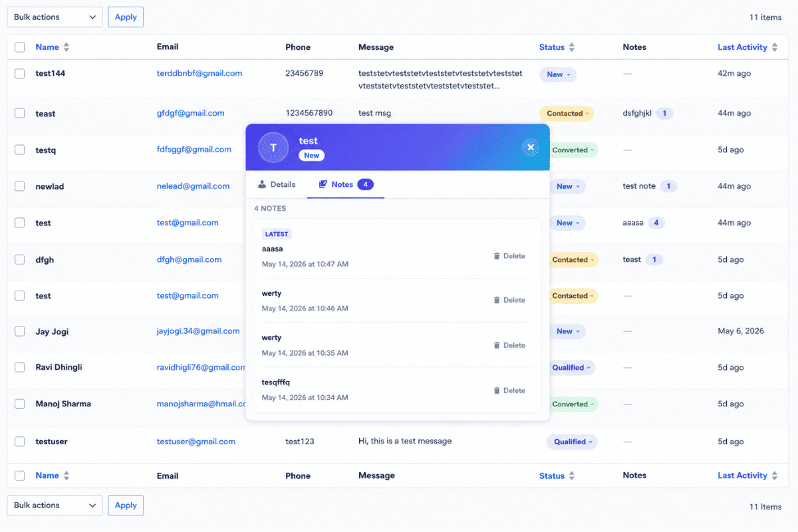Open Contacted status dropdown for teast
The image size is (798, 532).
point(567,114)
